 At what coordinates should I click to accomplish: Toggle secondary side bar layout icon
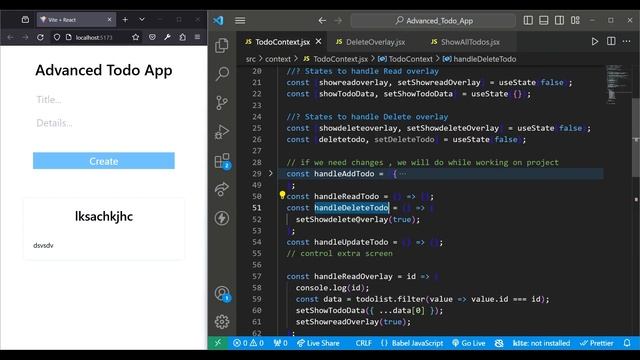point(559,20)
